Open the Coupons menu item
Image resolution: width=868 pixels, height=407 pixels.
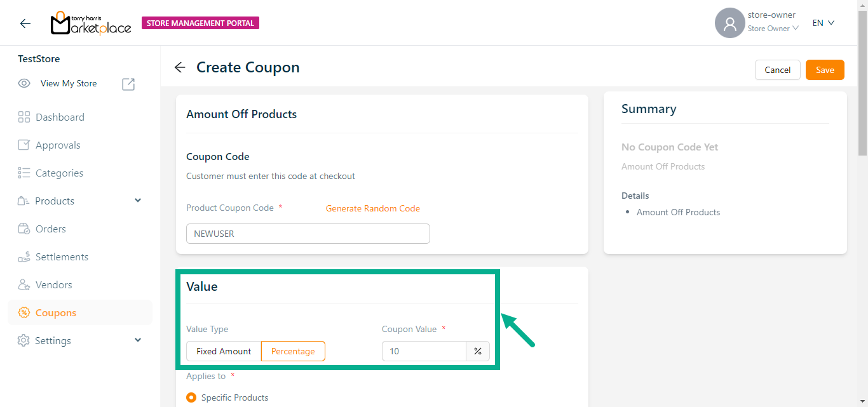tap(56, 312)
